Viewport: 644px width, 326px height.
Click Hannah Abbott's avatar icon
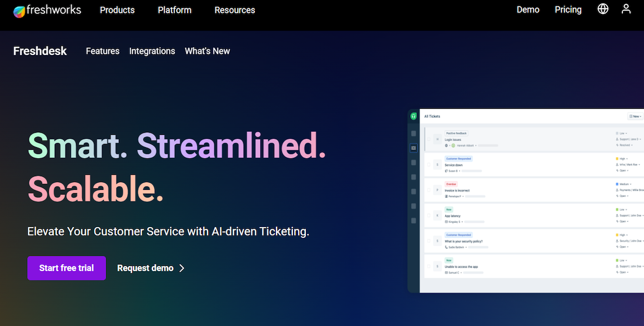(x=452, y=147)
